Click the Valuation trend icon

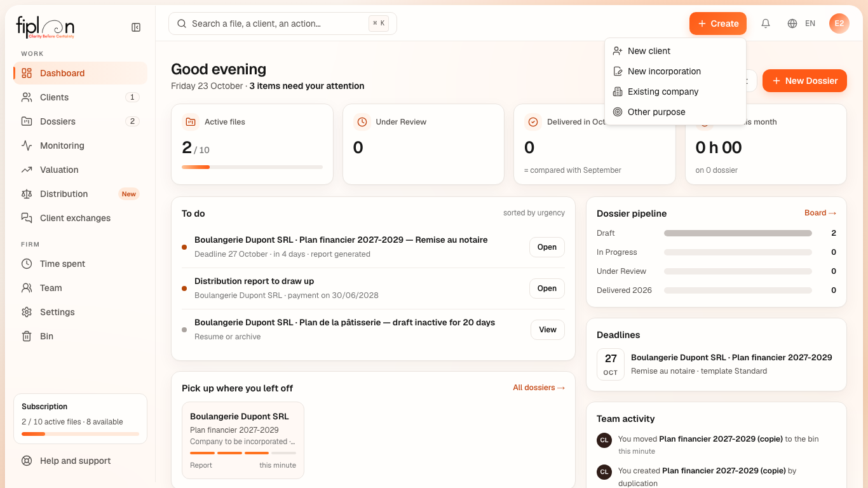pyautogui.click(x=27, y=170)
